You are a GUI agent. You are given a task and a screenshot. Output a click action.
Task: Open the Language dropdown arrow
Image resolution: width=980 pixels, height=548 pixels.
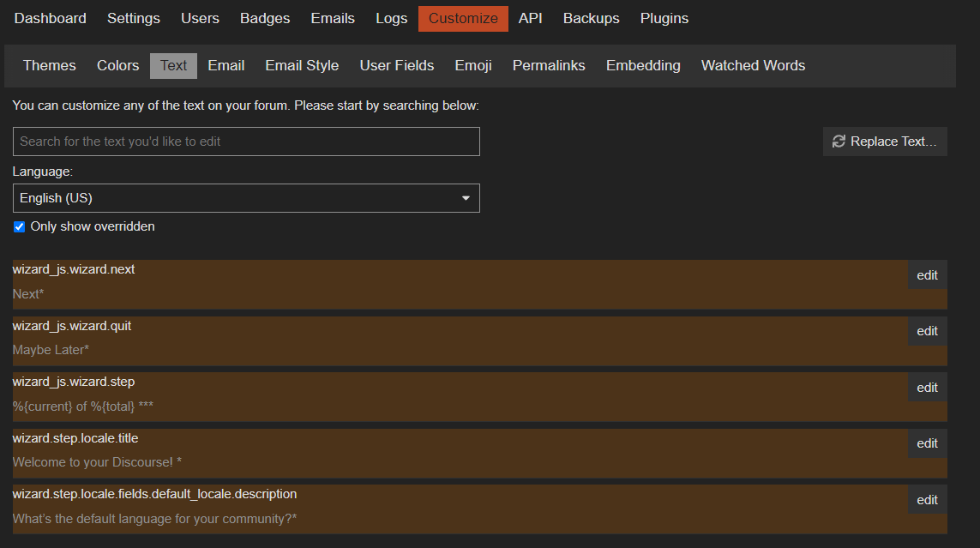(x=466, y=198)
